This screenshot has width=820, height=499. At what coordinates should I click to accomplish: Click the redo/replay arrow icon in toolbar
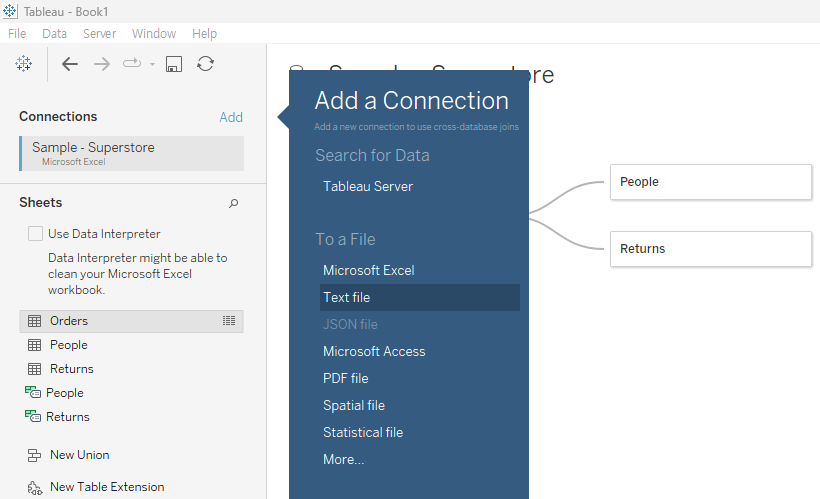tap(132, 63)
